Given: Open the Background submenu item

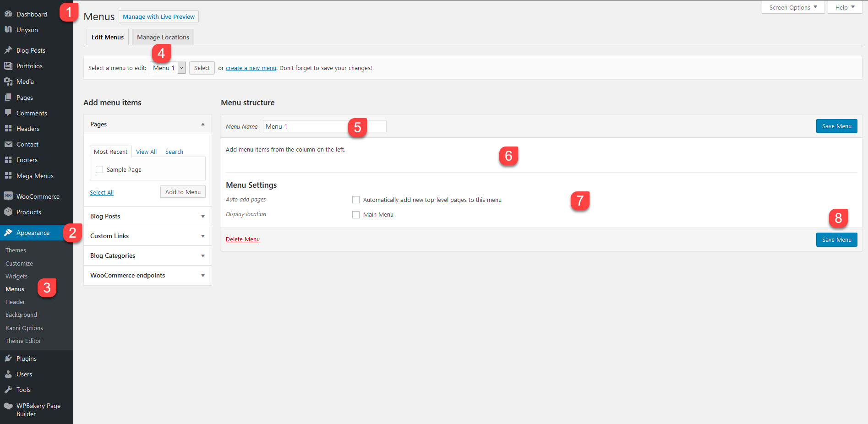Looking at the screenshot, I should click(x=21, y=315).
